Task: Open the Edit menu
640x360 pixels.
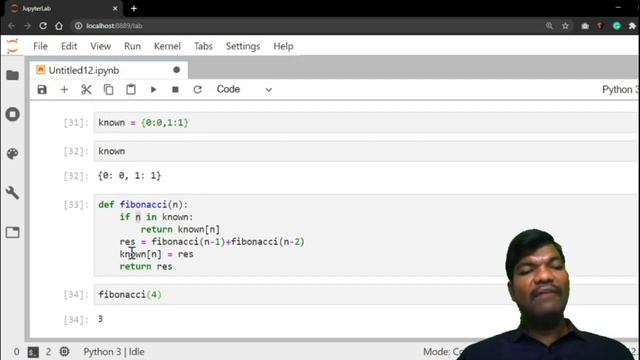Action: pyautogui.click(x=69, y=46)
